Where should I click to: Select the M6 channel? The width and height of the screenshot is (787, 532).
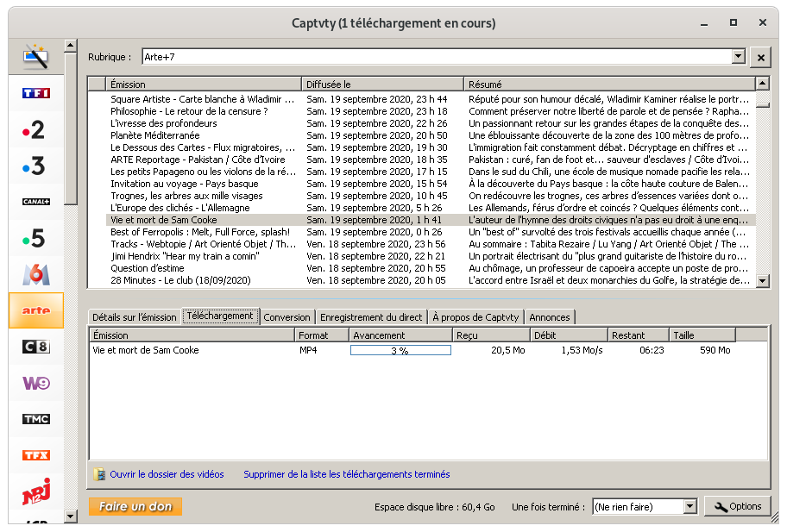point(35,274)
